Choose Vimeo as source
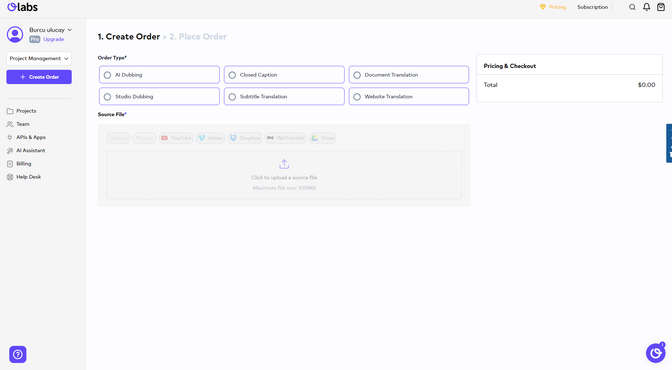672x370 pixels. (x=210, y=138)
